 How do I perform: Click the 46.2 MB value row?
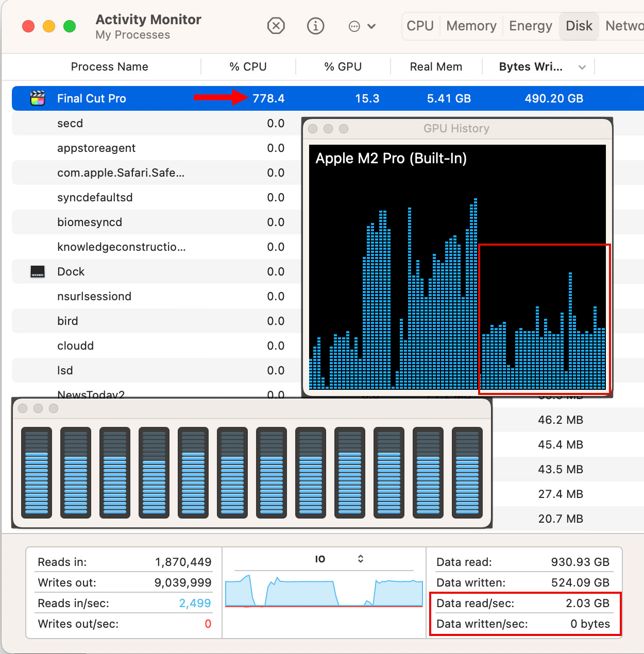[561, 420]
